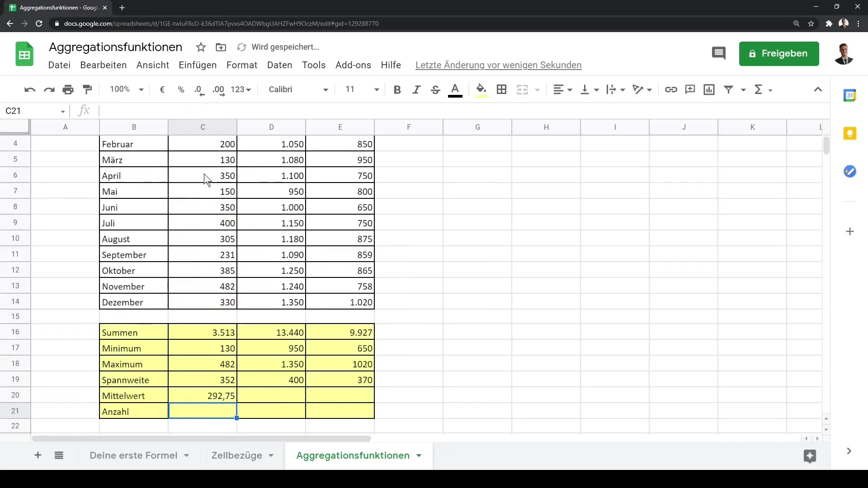
Task: Open the Bearbeiten menu
Action: (103, 65)
